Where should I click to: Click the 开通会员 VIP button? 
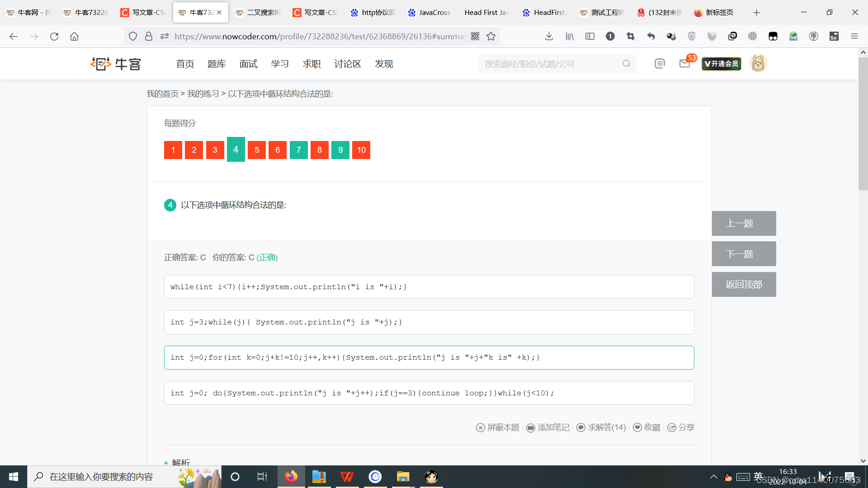(x=722, y=64)
